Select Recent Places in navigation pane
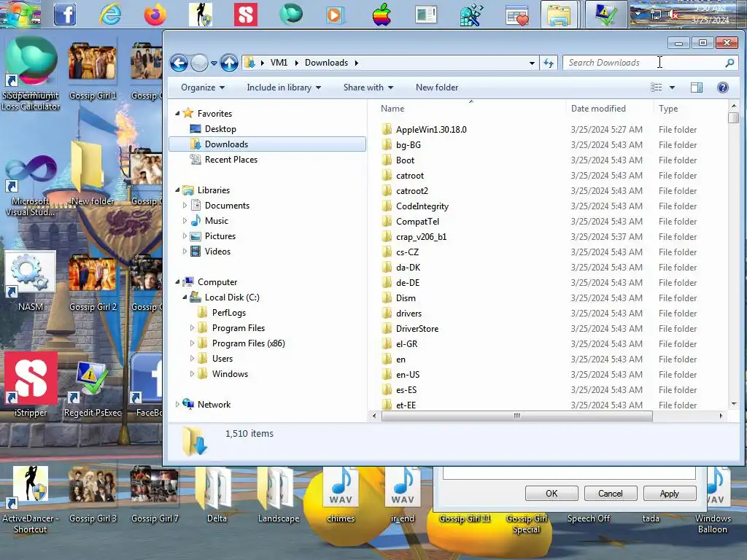Image resolution: width=747 pixels, height=560 pixels. click(x=231, y=160)
